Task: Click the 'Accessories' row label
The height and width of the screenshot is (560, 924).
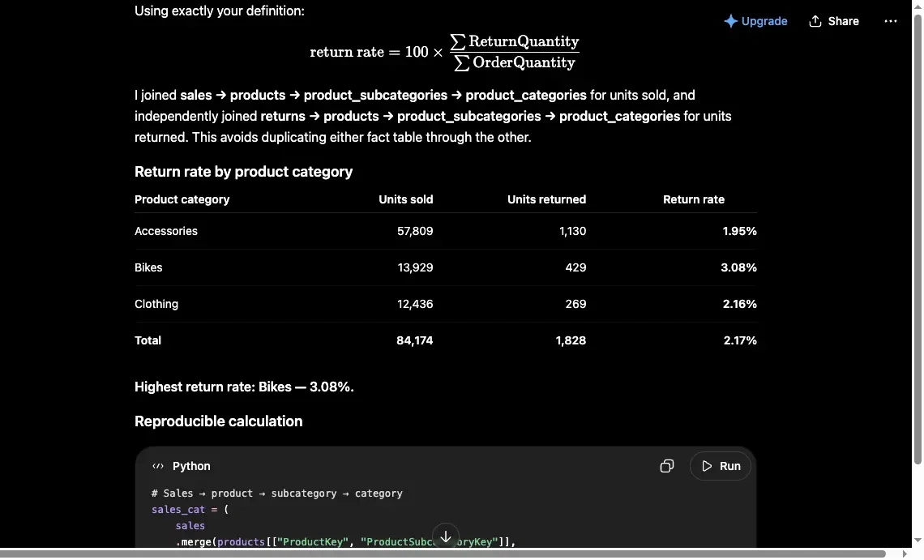Action: pyautogui.click(x=166, y=231)
